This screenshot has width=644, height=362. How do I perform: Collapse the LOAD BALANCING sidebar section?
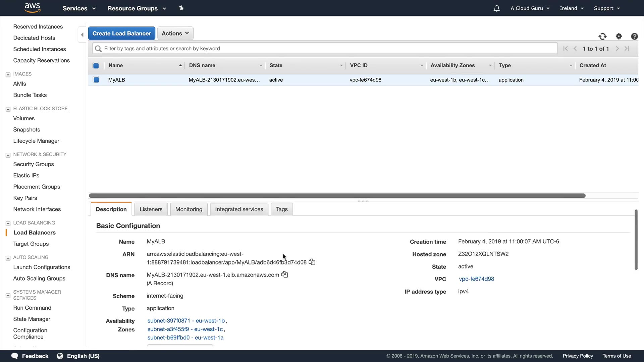click(8, 223)
